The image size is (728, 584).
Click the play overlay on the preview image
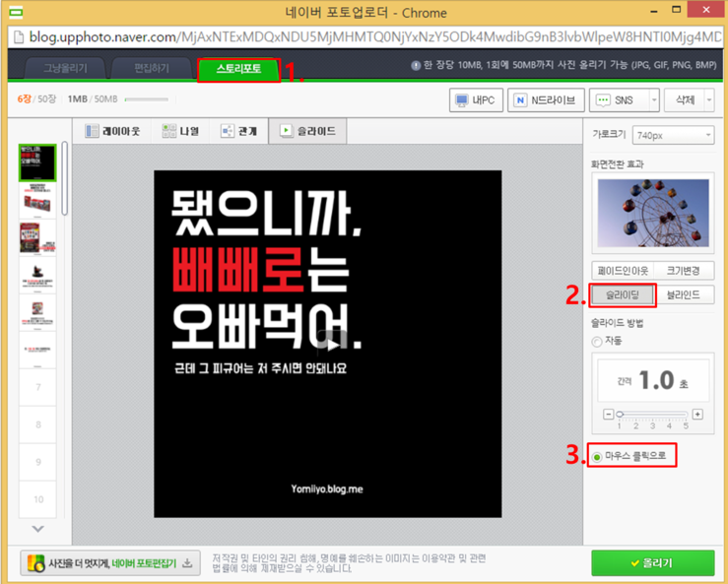(332, 344)
